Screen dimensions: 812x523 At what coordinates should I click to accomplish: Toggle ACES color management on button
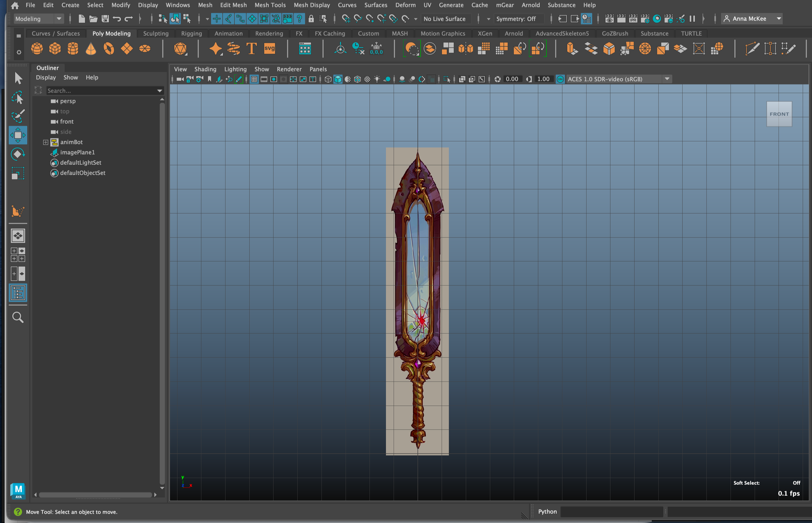(x=560, y=79)
